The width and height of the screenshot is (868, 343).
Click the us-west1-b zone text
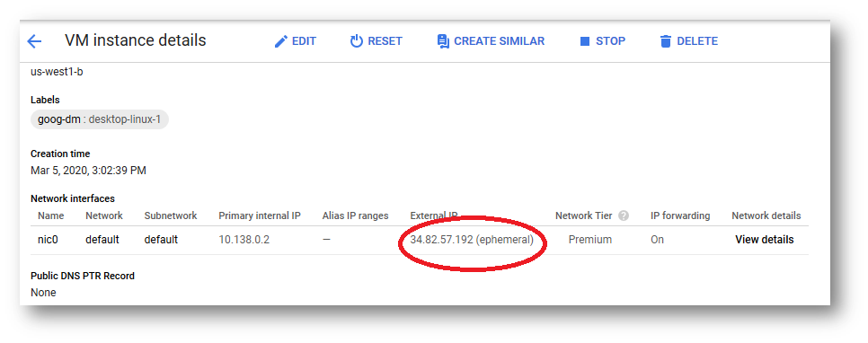[x=57, y=72]
